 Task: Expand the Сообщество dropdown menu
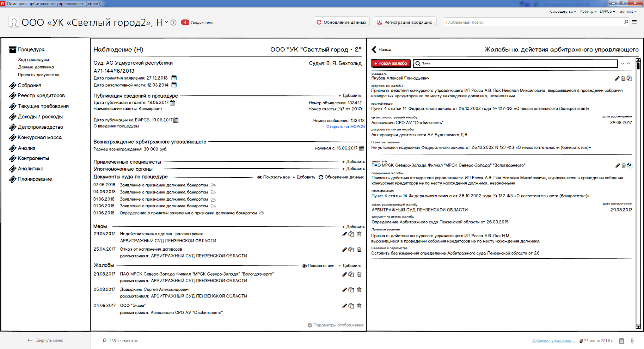[563, 11]
